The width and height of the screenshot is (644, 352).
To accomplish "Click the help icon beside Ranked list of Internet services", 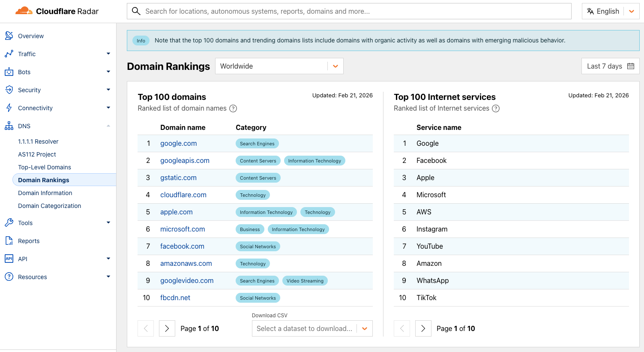I will coord(496,108).
